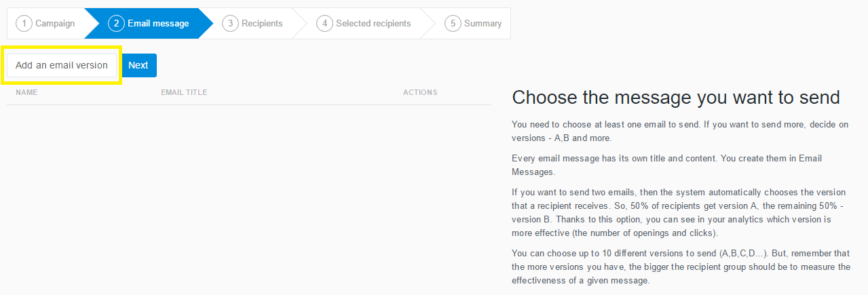Click the EMAIL TITLE column header

[x=184, y=92]
